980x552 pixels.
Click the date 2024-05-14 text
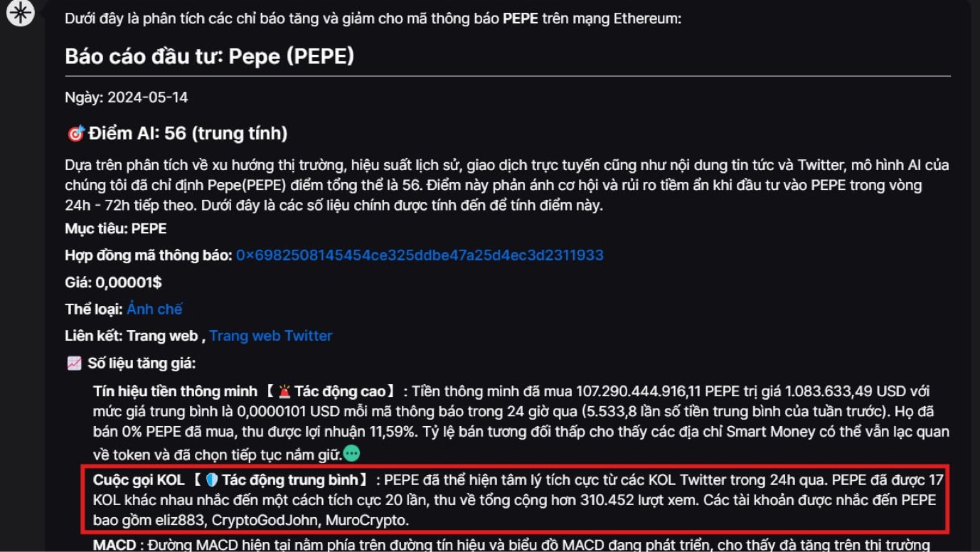147,97
